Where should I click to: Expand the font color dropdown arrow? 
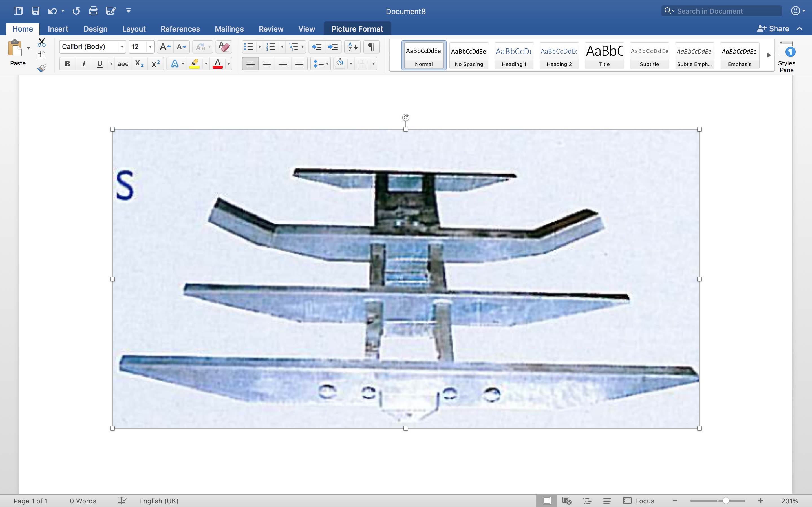tap(228, 64)
